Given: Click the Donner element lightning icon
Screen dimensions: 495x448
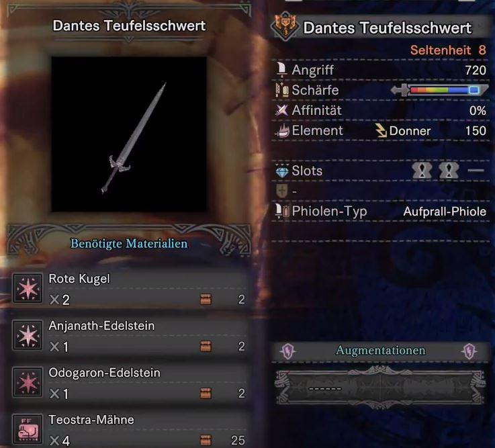Looking at the screenshot, I should pyautogui.click(x=381, y=131).
